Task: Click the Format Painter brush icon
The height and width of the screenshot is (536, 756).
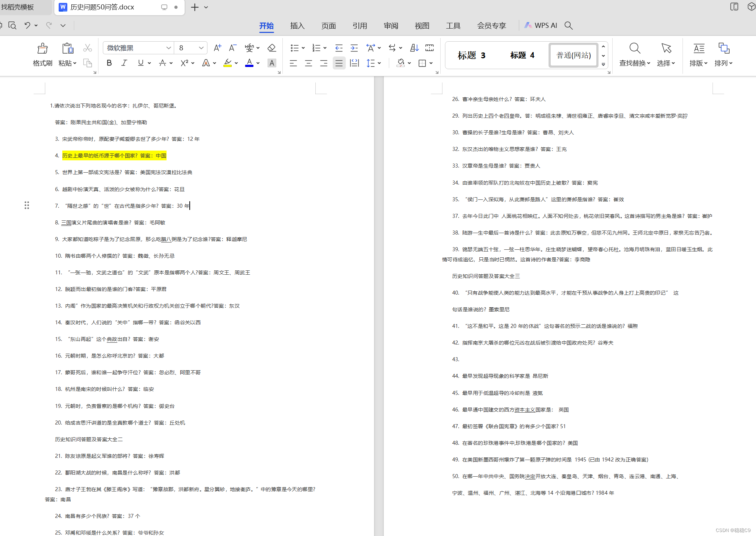Action: click(42, 48)
